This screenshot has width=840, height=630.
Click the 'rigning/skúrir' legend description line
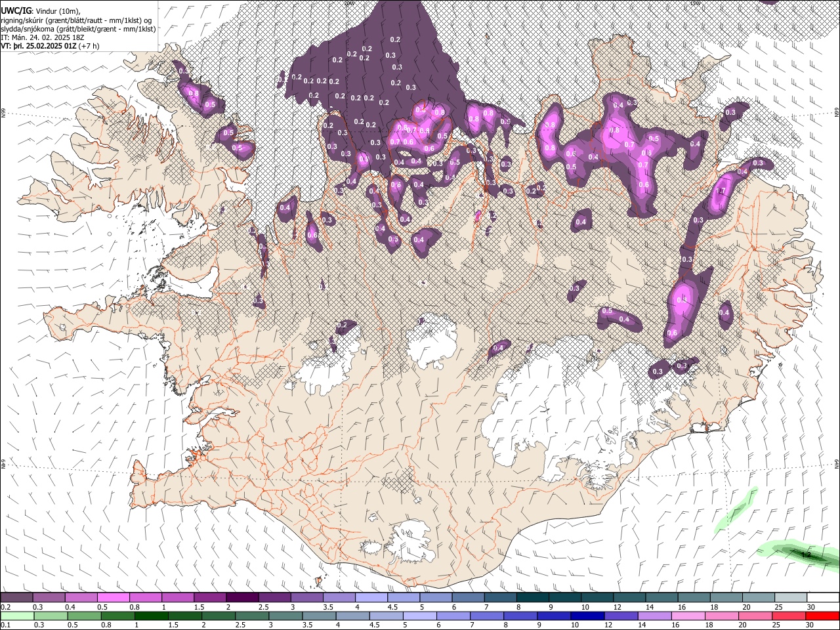(77, 20)
